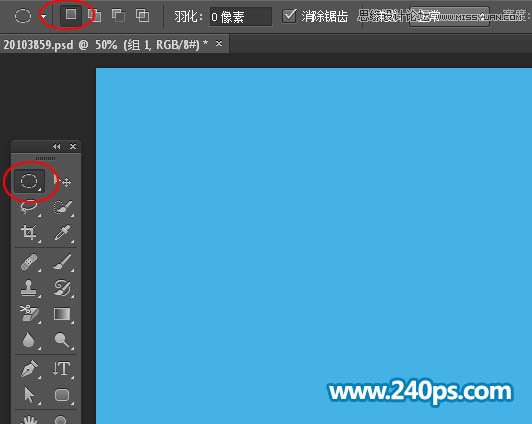Open tool preset picker dropdown arrow
This screenshot has width=532, height=424.
point(43,16)
